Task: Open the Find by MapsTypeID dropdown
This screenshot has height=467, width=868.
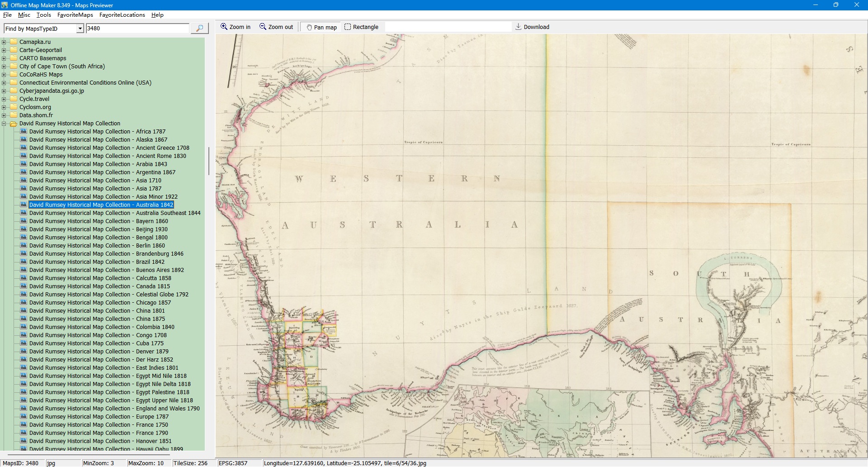Action: point(80,29)
